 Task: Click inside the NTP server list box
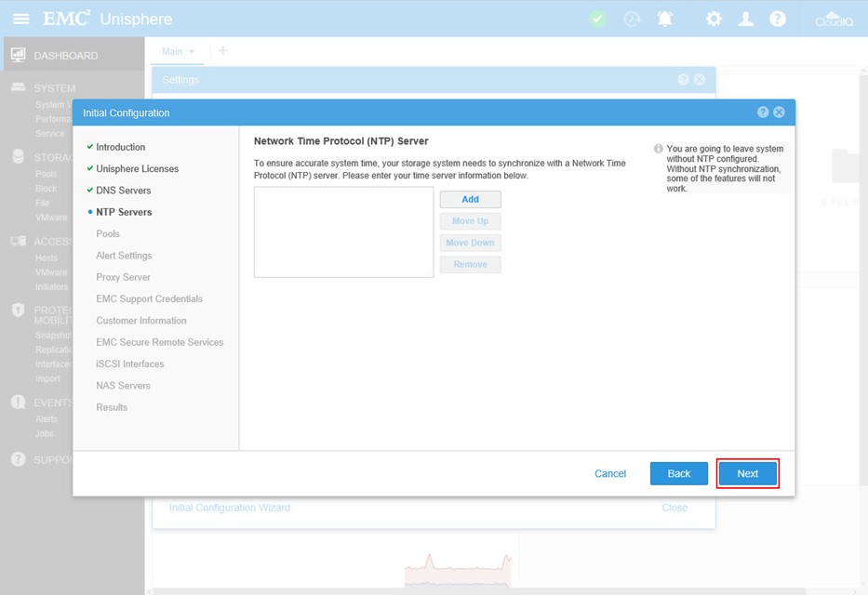click(x=344, y=232)
